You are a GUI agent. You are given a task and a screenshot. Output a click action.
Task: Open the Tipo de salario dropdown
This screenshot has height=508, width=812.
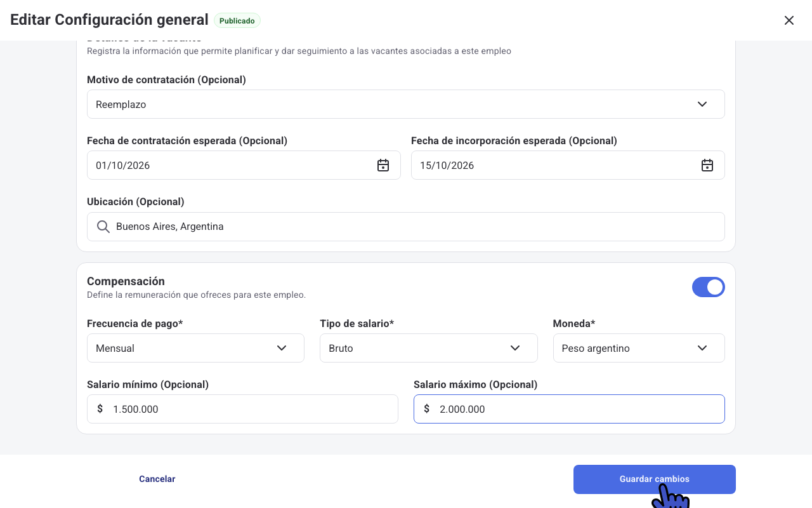pyautogui.click(x=429, y=348)
